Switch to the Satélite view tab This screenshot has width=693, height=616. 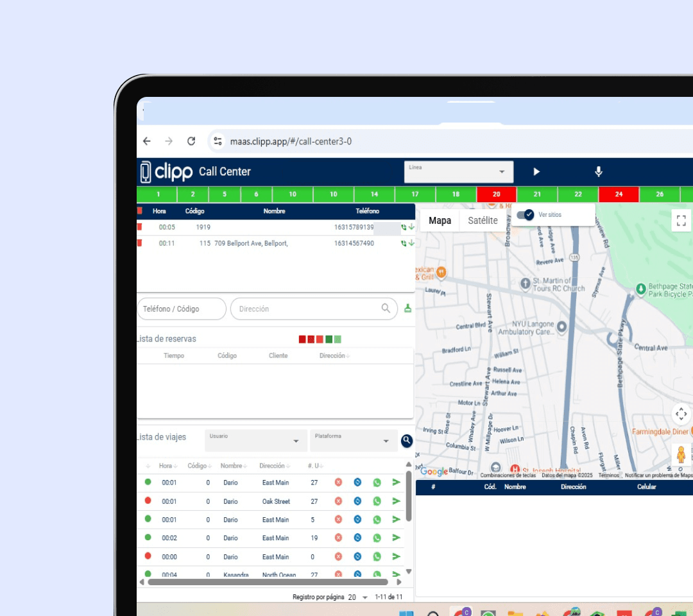(483, 221)
